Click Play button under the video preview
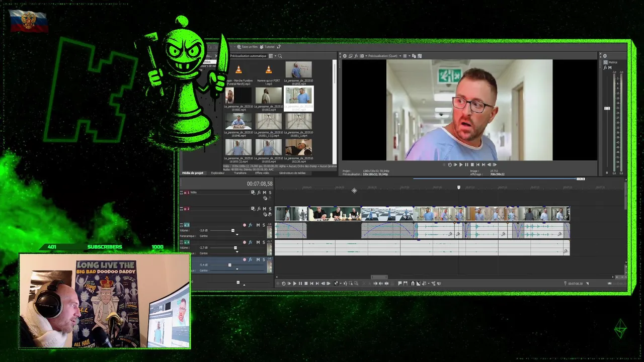644x362 pixels. tap(461, 164)
